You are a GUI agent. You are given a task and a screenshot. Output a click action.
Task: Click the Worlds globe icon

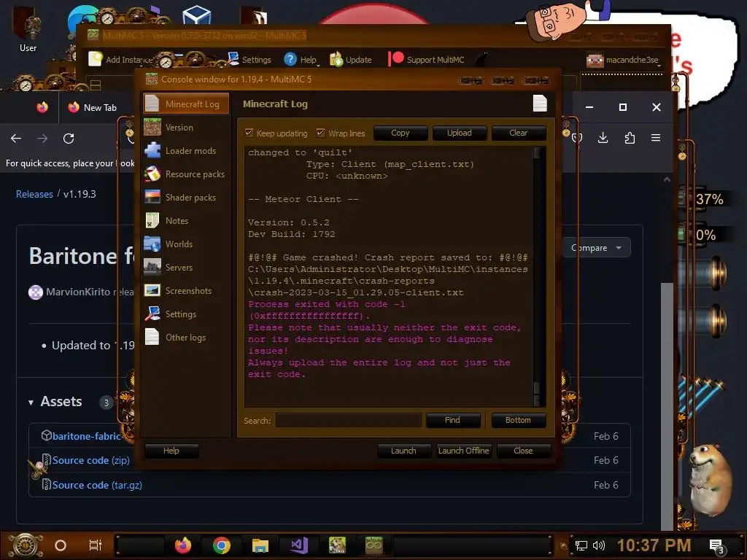pos(152,244)
